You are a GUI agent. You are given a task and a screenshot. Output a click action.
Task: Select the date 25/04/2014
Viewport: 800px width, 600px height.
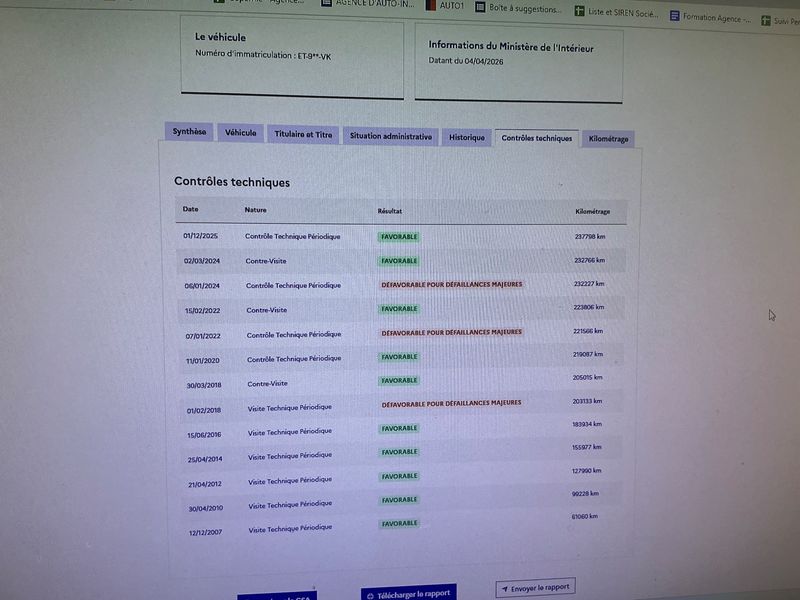[205, 459]
